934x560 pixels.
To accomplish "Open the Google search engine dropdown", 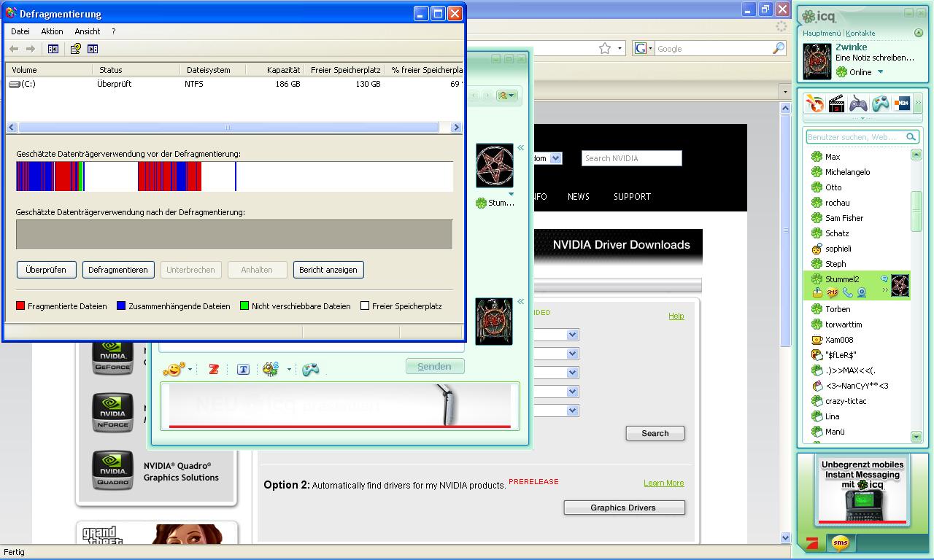I will pos(644,49).
